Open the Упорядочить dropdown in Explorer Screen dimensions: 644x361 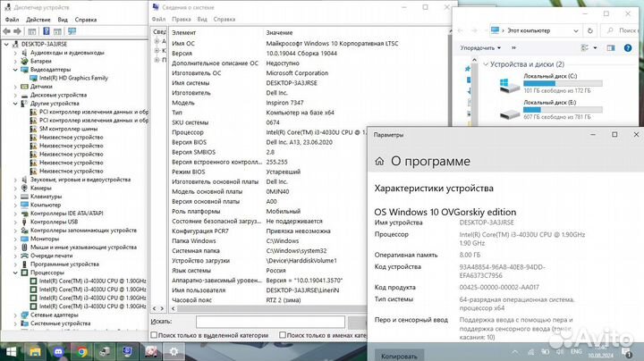[x=480, y=48]
